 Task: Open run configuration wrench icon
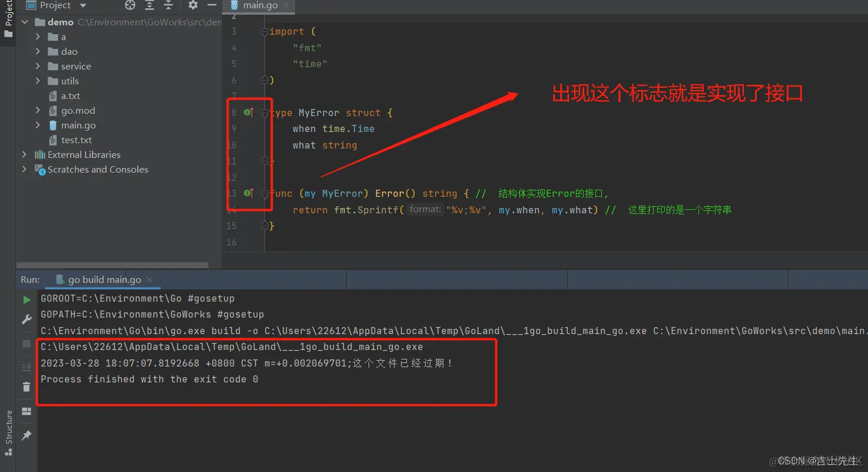pyautogui.click(x=26, y=319)
